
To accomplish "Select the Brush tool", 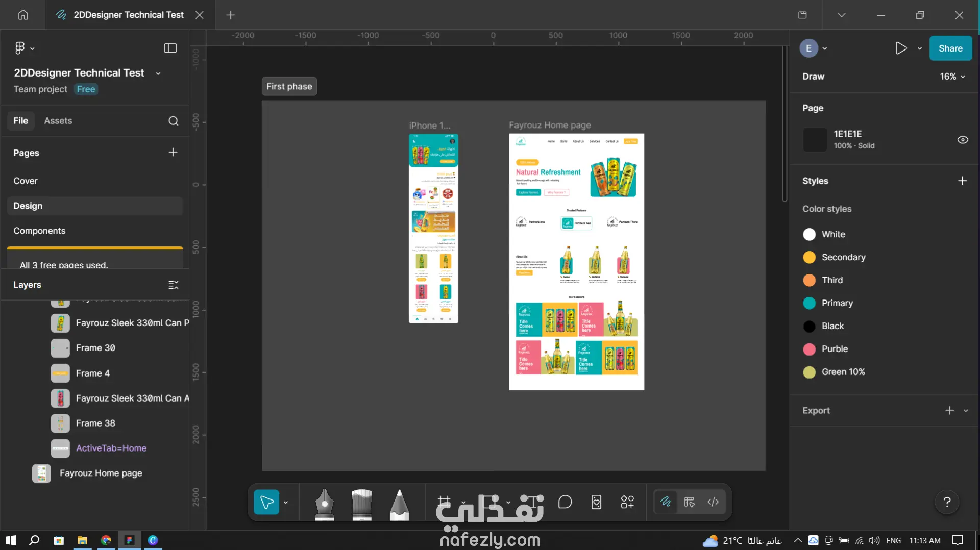I will coord(362,504).
